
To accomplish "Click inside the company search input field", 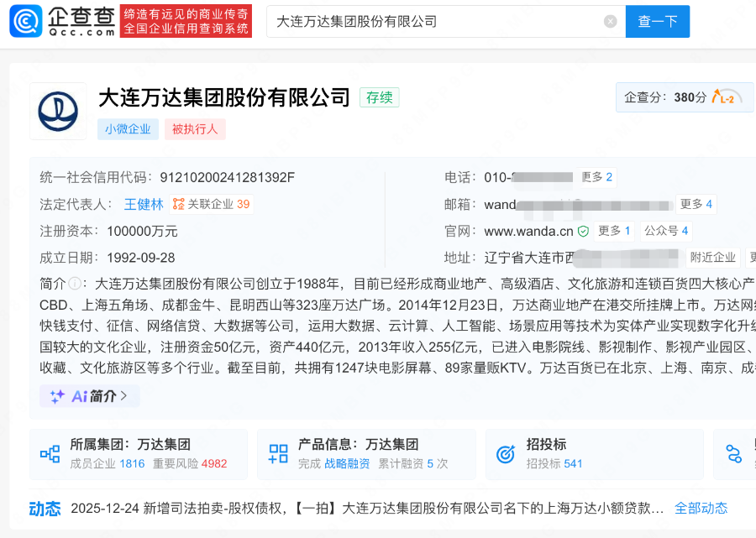I will [420, 21].
